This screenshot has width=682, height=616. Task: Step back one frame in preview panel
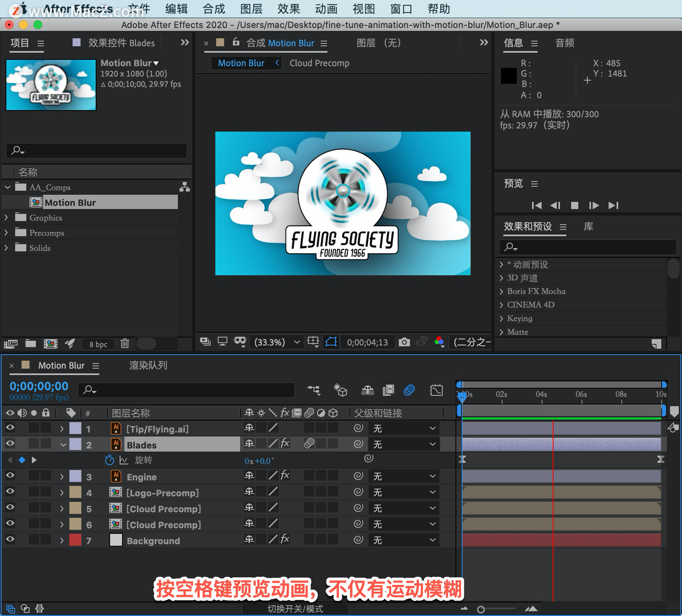(555, 205)
